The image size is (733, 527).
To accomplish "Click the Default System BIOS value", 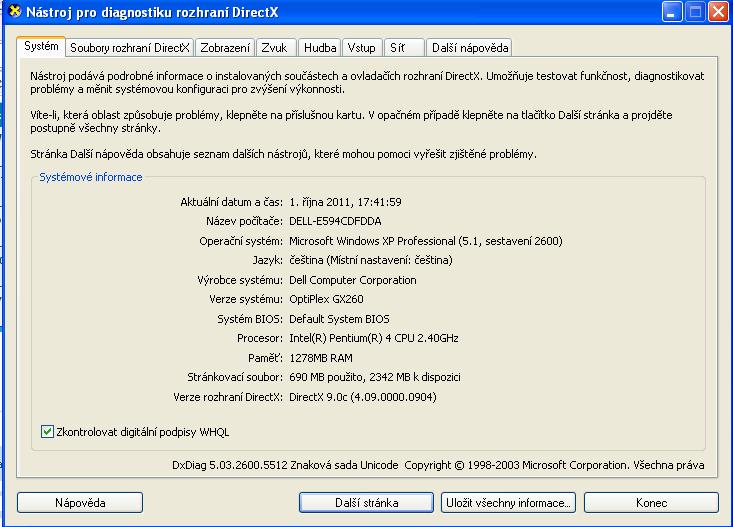I will (x=339, y=319).
